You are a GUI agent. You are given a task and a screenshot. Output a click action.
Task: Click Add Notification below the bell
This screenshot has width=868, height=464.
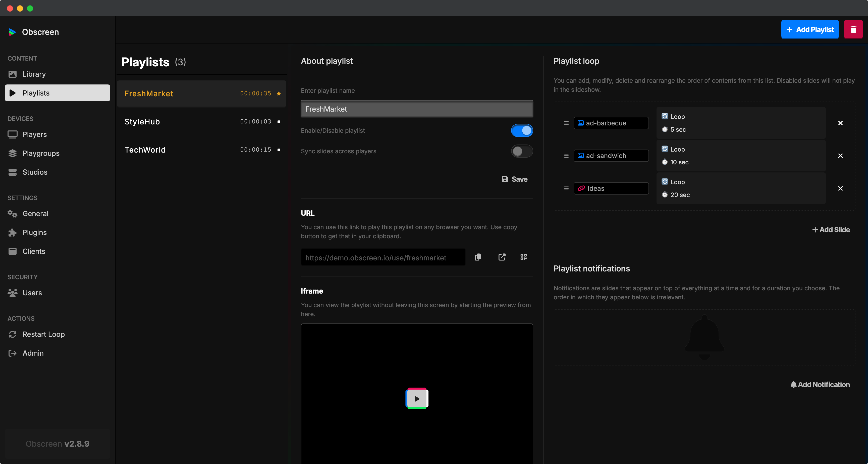coord(820,384)
